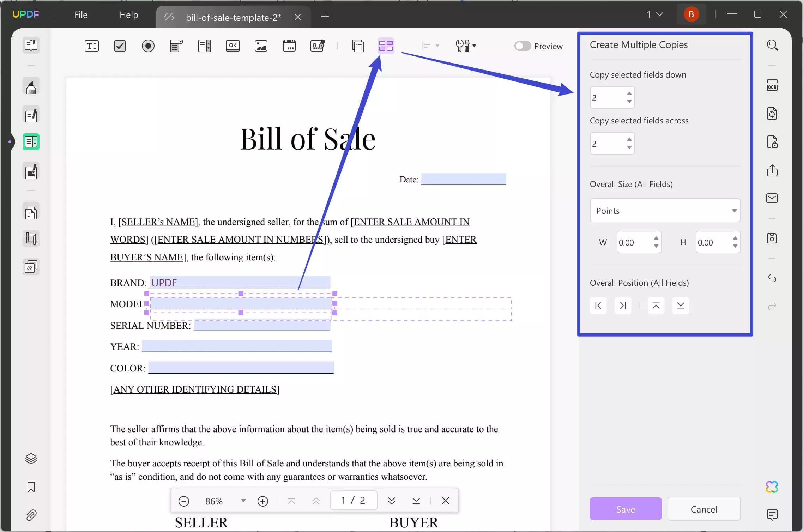This screenshot has width=803, height=532.
Task: Click the File menu
Action: coord(81,15)
